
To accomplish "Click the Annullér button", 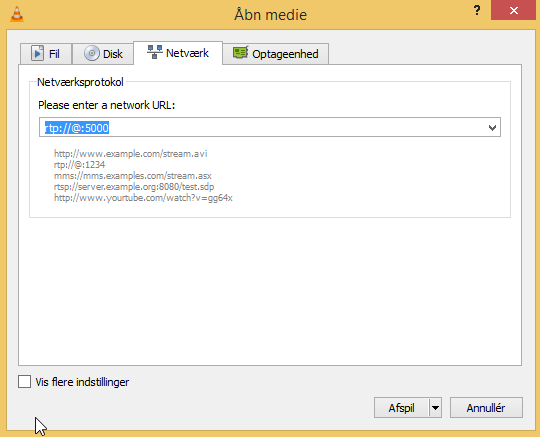I will (x=486, y=408).
